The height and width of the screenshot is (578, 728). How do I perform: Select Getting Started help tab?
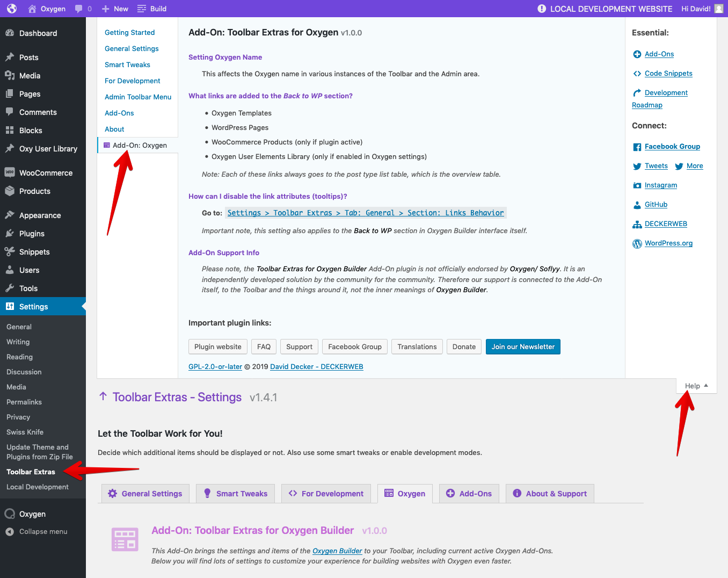129,32
